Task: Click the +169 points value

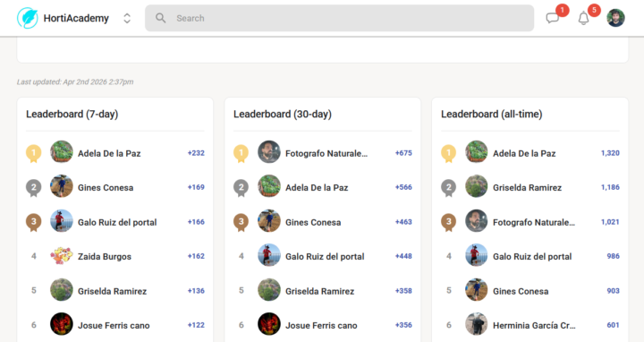Action: 196,187
